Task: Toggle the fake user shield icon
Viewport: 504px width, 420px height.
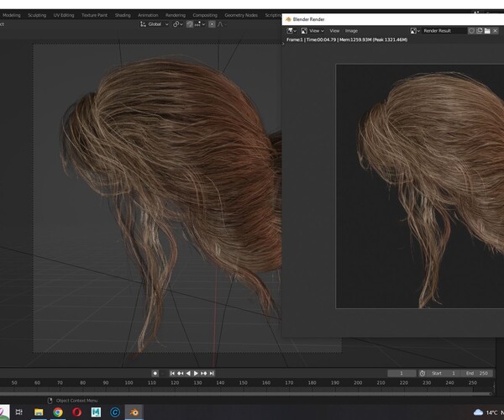Action: pos(471,31)
